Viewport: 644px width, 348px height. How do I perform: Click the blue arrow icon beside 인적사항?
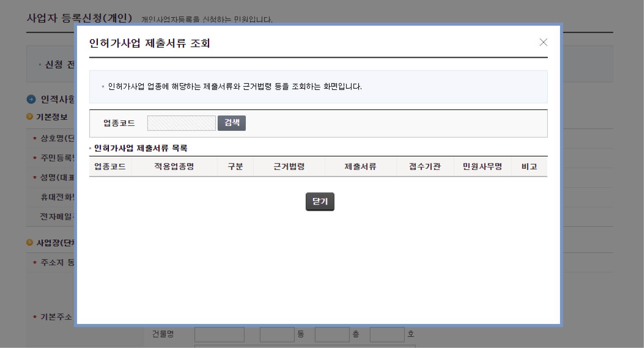tap(31, 99)
